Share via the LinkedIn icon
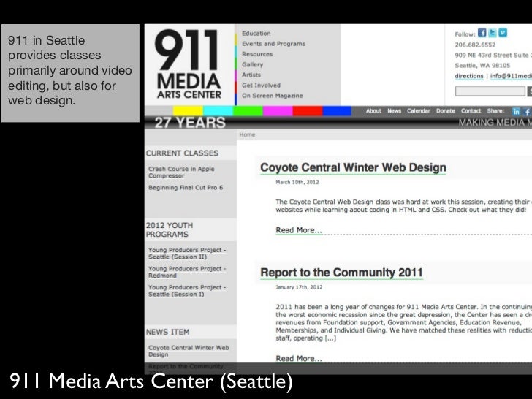Image resolution: width=532 pixels, height=399 pixels. [x=516, y=111]
